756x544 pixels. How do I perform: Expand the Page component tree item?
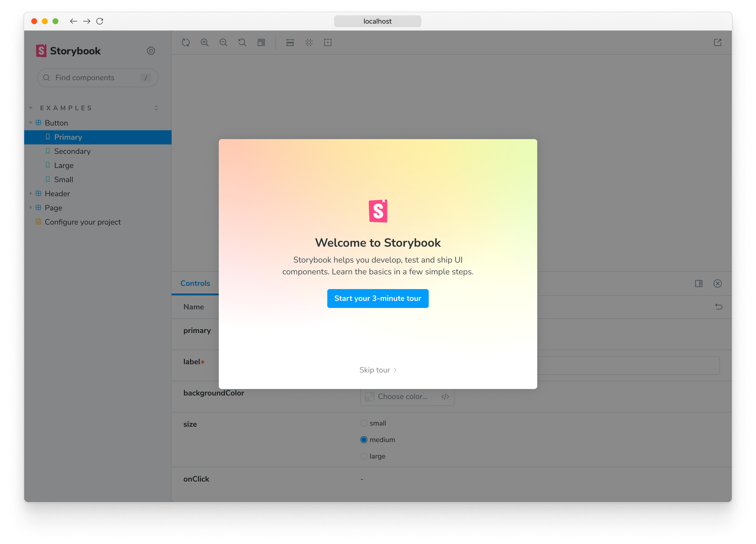click(x=31, y=207)
